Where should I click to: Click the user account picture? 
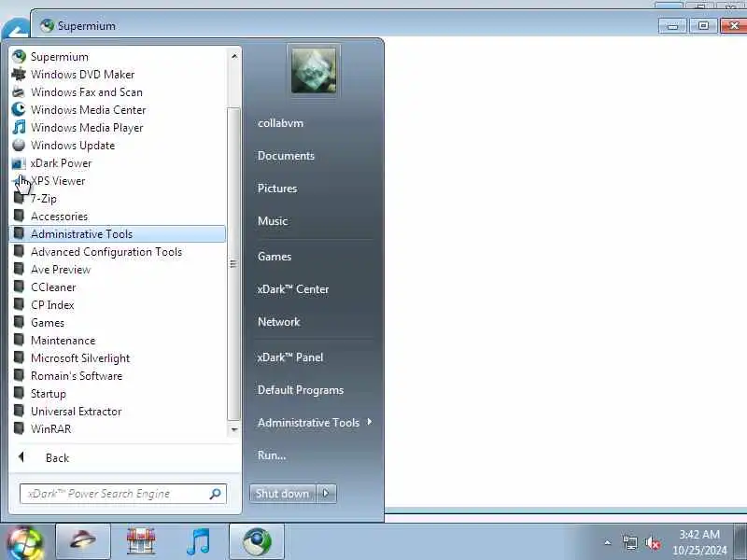click(314, 70)
